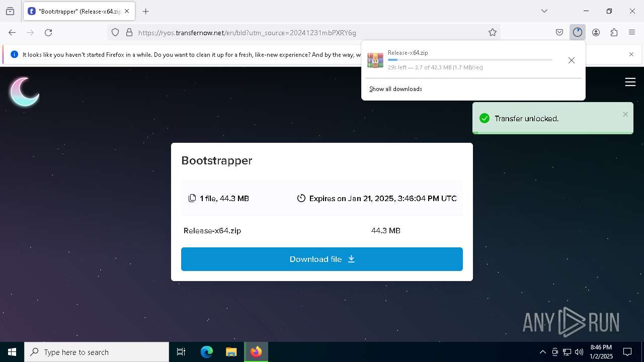This screenshot has width=644, height=362.
Task: Click the info icon on notification bar
Action: click(14, 54)
